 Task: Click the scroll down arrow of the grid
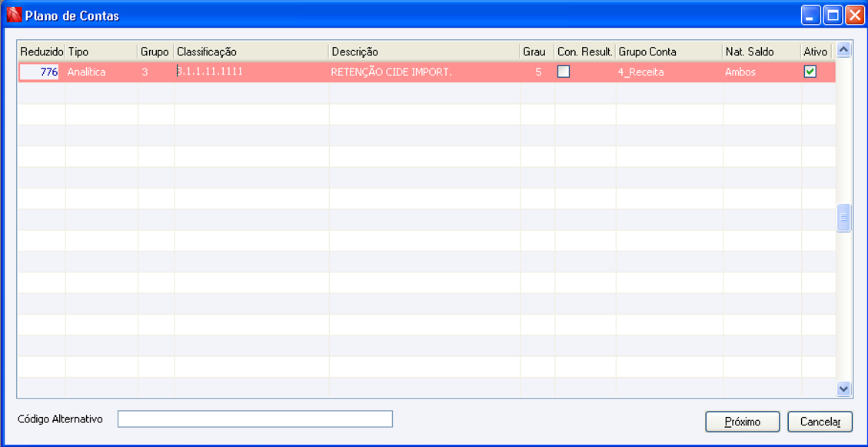[843, 389]
